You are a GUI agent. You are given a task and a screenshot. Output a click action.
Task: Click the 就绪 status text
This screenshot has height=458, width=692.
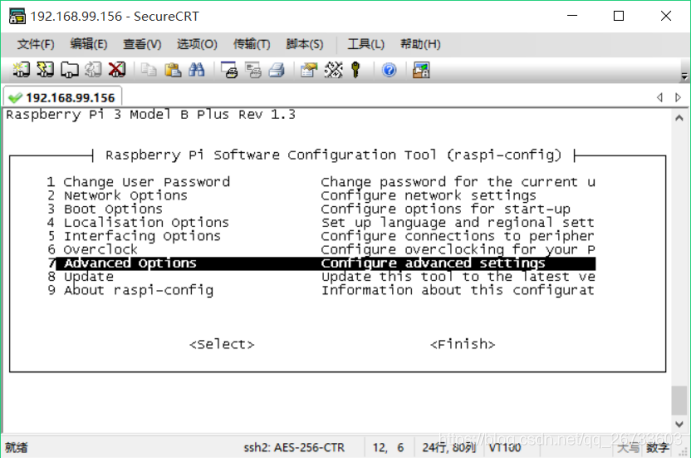tap(16, 447)
